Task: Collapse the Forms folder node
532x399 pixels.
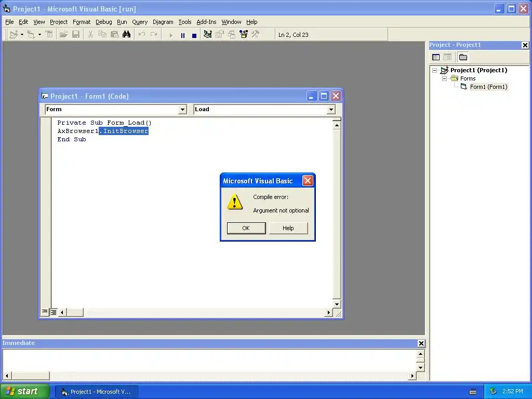Action: pyautogui.click(x=445, y=79)
